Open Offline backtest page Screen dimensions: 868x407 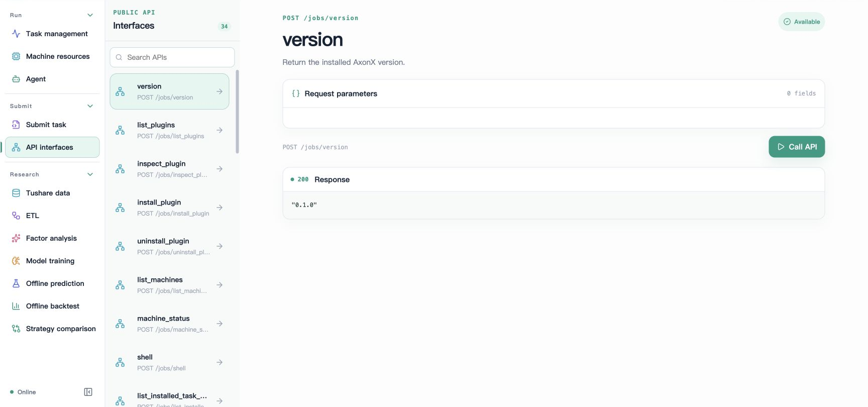[x=52, y=306]
